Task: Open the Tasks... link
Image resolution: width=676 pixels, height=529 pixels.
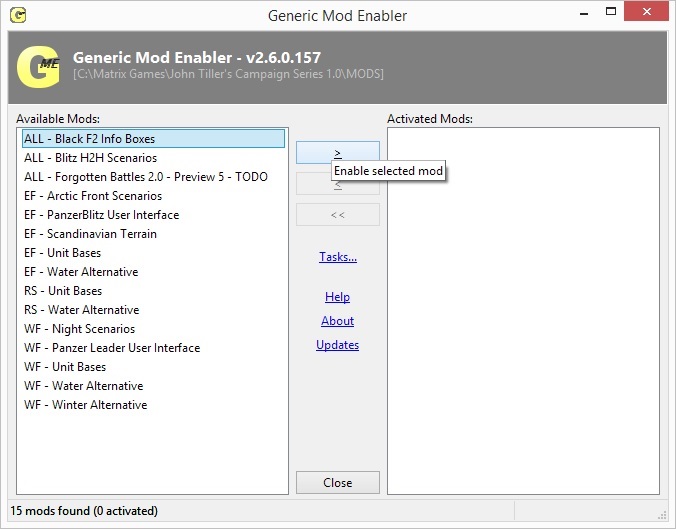Action: coord(338,257)
